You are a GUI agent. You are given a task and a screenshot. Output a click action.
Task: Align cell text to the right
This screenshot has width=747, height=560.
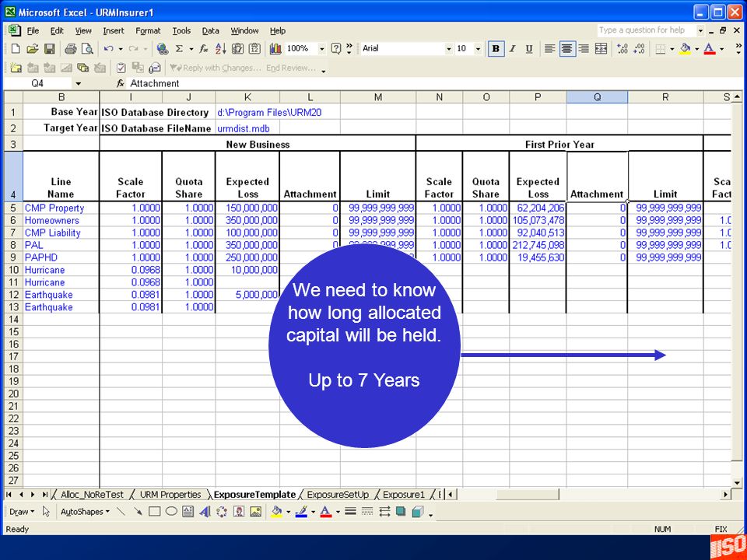coord(584,48)
